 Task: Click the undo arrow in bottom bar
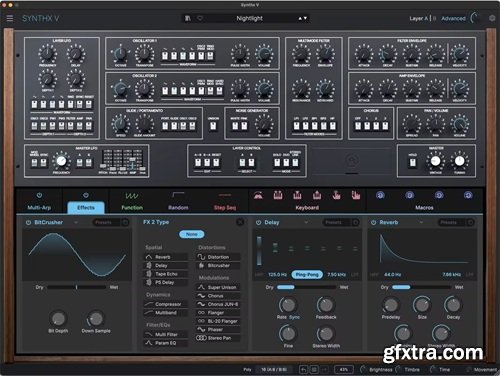point(303,369)
